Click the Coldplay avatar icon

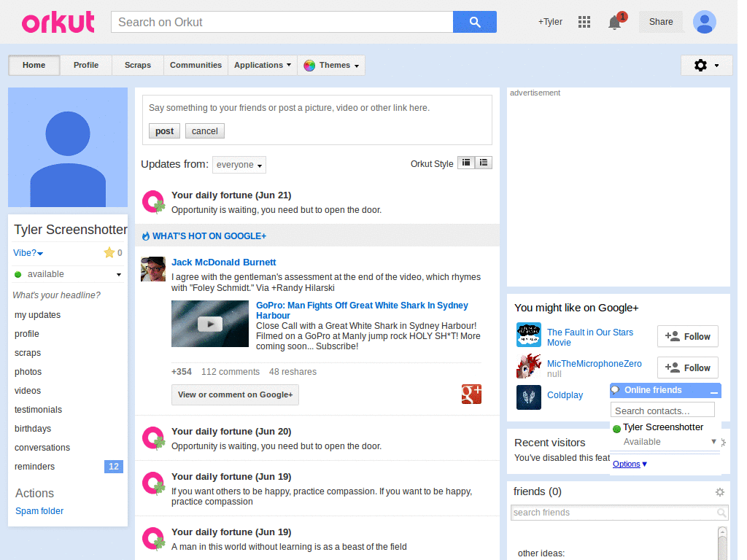tap(529, 397)
